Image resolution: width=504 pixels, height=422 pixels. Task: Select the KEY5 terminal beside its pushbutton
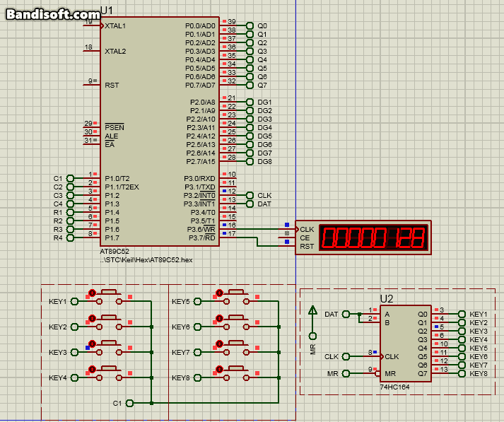point(197,301)
